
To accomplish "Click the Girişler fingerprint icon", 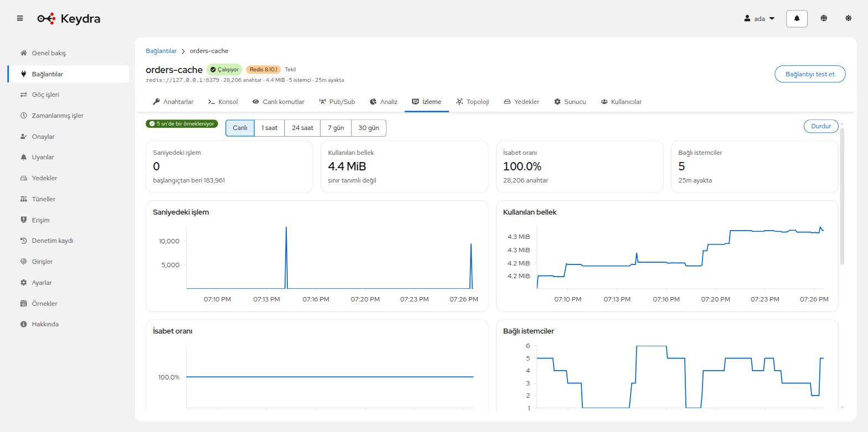I will [x=23, y=262].
